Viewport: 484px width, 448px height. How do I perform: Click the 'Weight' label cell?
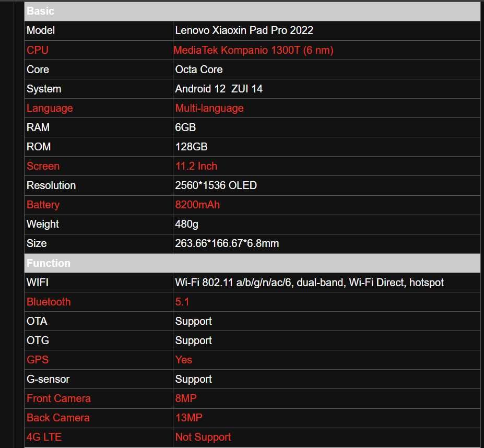pyautogui.click(x=99, y=225)
